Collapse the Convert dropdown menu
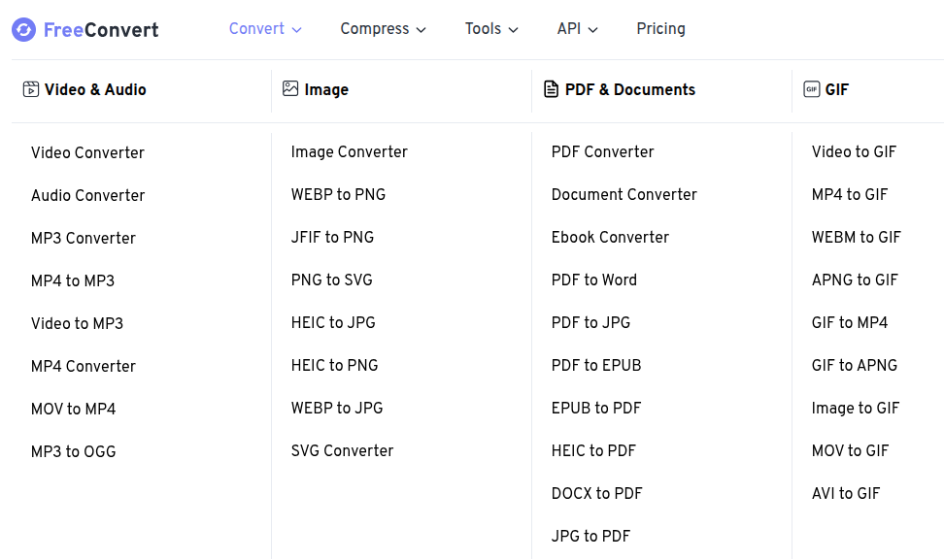This screenshot has width=944, height=560. (x=265, y=29)
